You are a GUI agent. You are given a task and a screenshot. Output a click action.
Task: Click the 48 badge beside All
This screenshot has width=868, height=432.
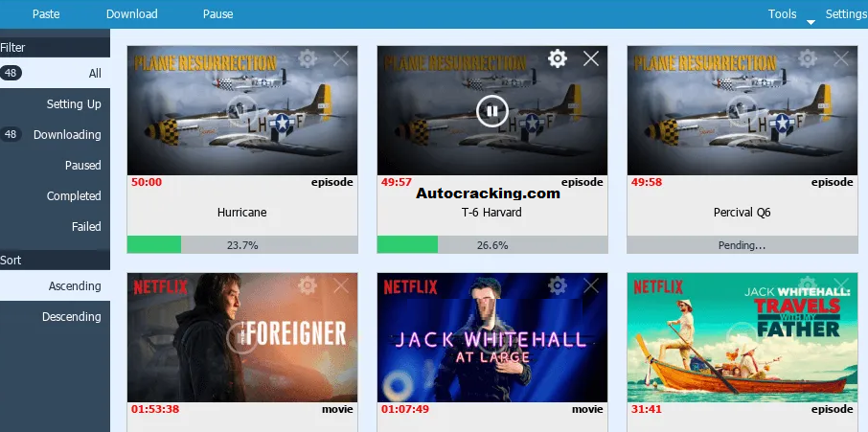[11, 73]
